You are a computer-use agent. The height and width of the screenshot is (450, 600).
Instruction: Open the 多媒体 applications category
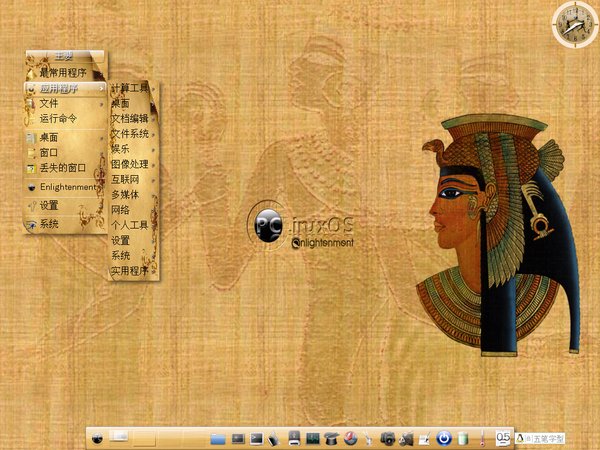pos(126,195)
